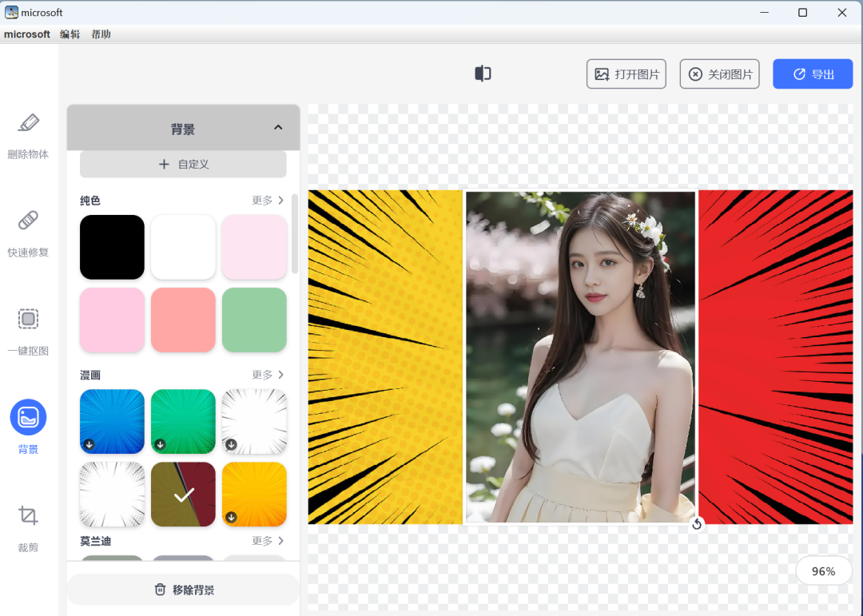Click the 导出 export button

pos(813,73)
